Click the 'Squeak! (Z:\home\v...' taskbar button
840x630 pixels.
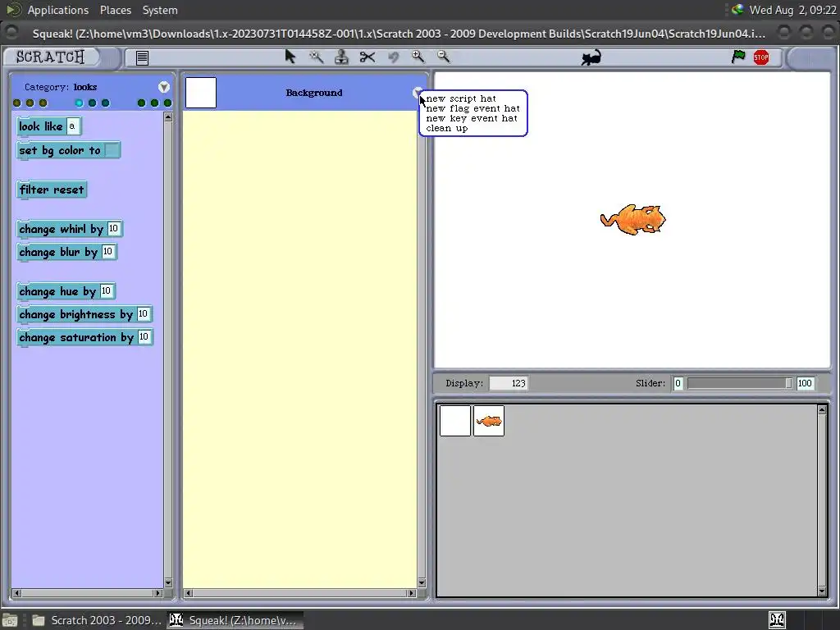click(x=235, y=620)
